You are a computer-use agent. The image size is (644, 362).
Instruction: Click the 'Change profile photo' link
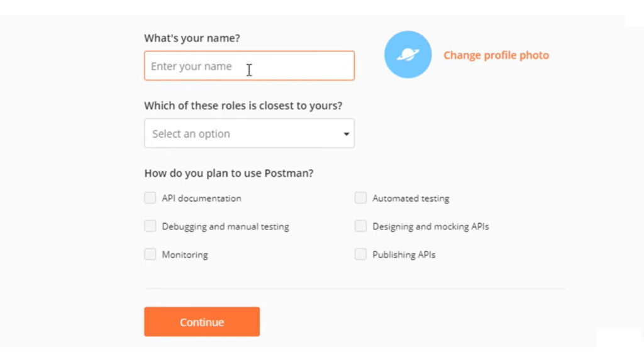496,55
